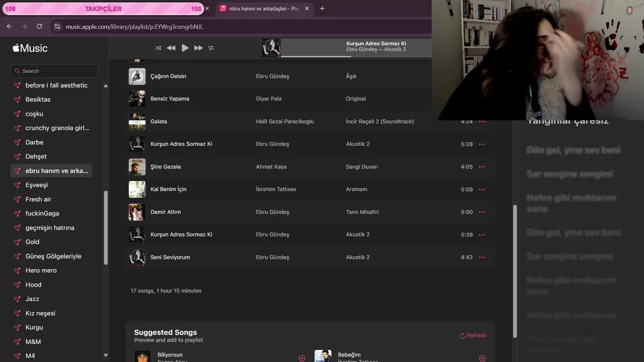This screenshot has height=362, width=644.
Task: Click the Bensiz Yapama album thumbnail
Action: point(137,99)
